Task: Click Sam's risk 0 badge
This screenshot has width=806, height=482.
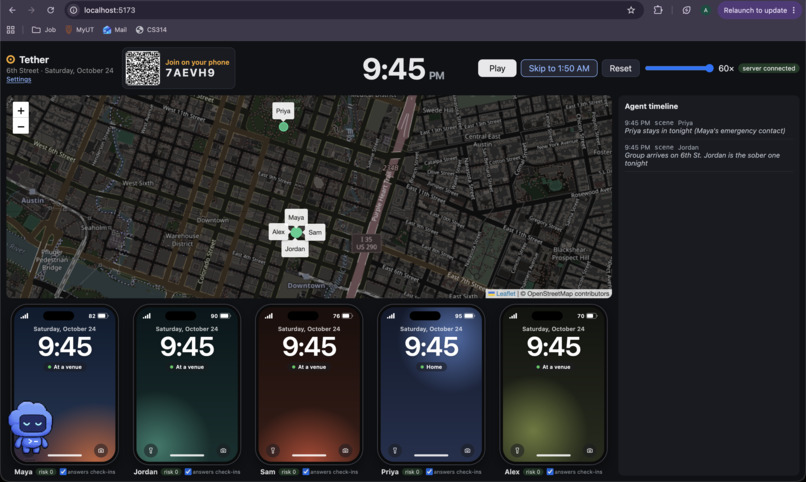Action: coord(288,472)
